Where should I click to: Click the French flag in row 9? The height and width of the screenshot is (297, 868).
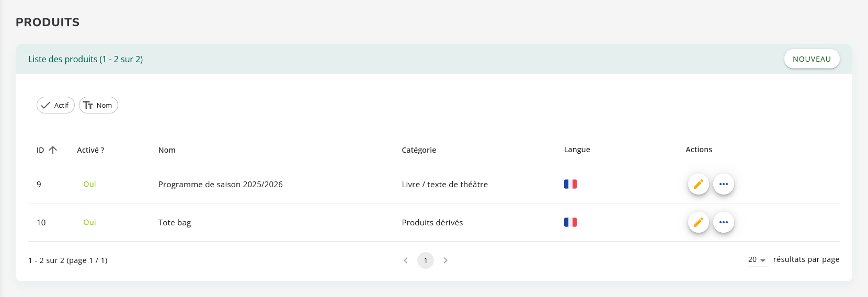click(x=570, y=184)
